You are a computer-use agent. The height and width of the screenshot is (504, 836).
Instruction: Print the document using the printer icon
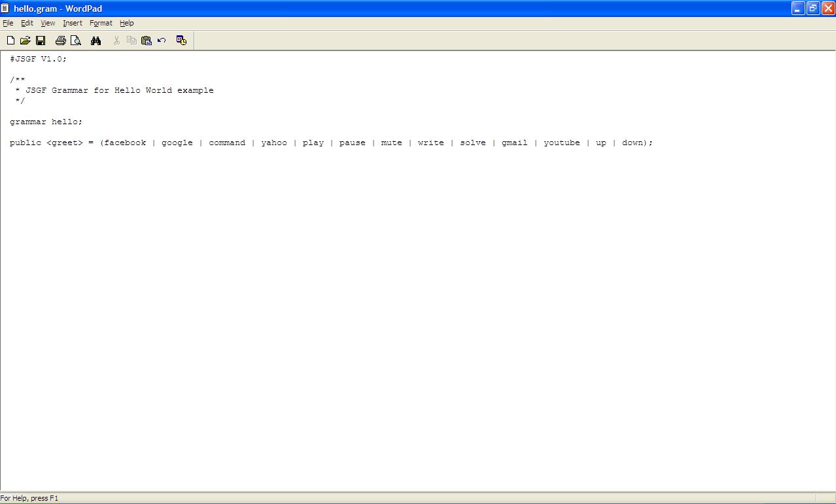61,41
